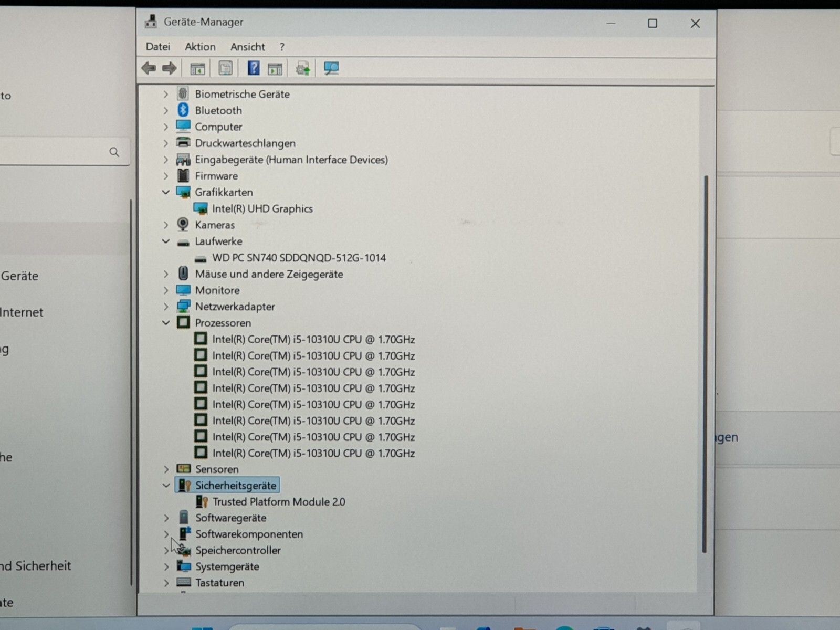Select the Kameras category label

click(215, 225)
